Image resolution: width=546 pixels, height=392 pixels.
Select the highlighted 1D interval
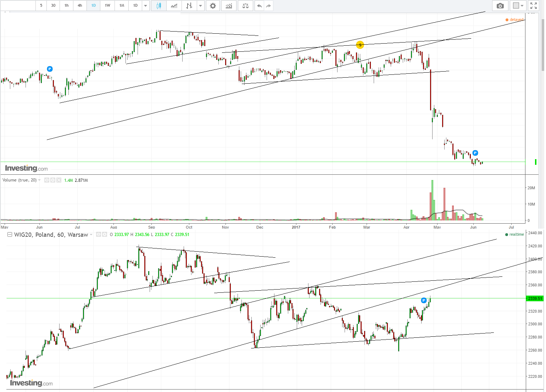click(94, 6)
